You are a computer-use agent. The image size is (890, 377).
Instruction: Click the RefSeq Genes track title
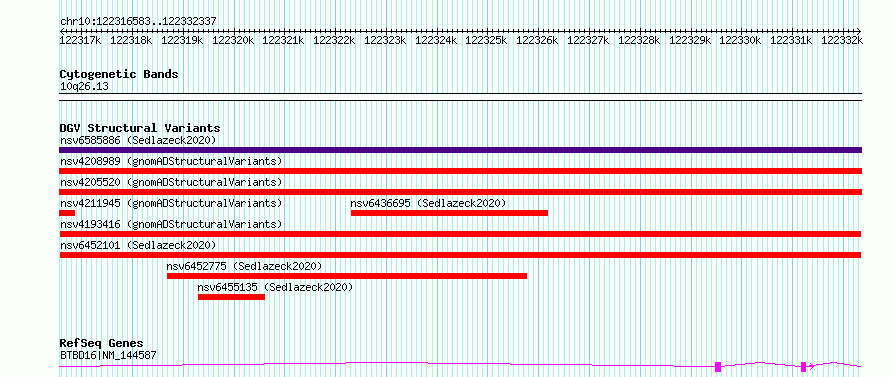tap(101, 344)
